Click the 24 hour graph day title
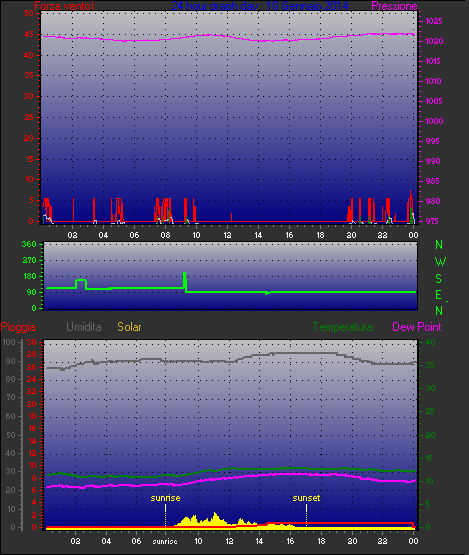Screen dimensions: 469x555 (x=260, y=6)
